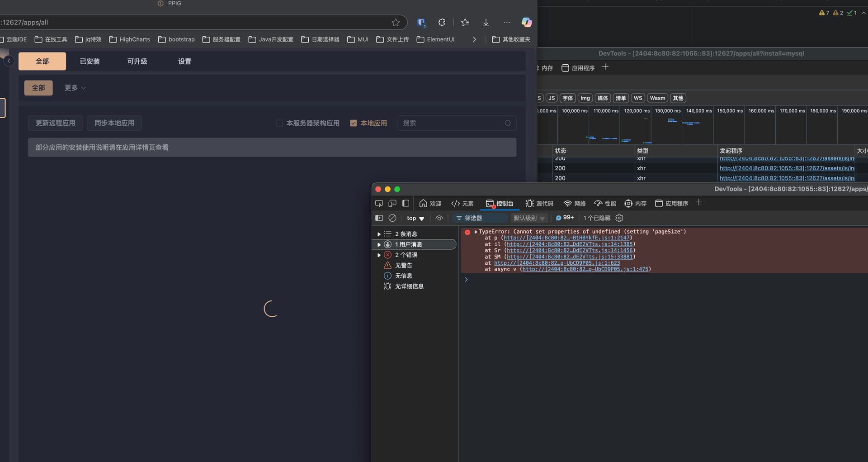Collapse sidebar with the left chevron button
This screenshot has width=868, height=462.
point(9,61)
